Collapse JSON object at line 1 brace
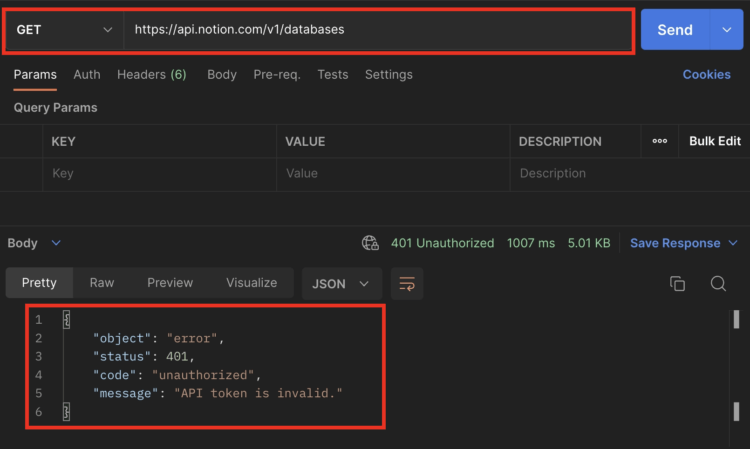 point(67,319)
